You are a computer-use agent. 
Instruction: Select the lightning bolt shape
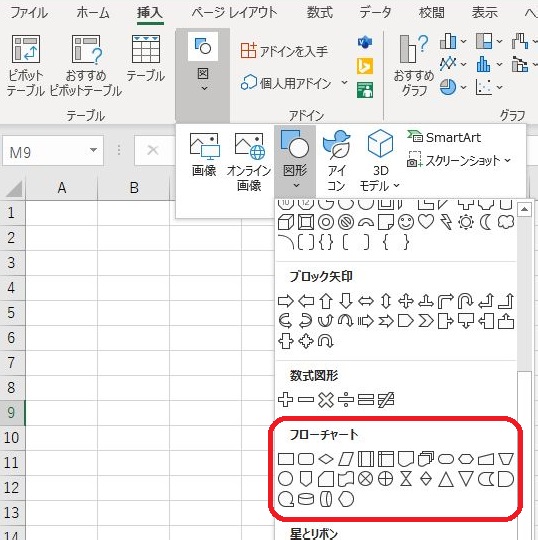pos(446,222)
